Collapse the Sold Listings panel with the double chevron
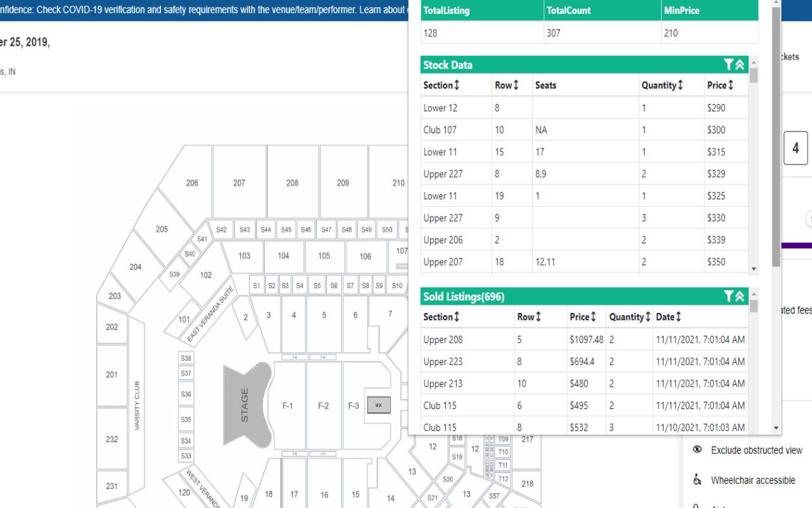Viewport: 812px width, 508px height. tap(739, 297)
